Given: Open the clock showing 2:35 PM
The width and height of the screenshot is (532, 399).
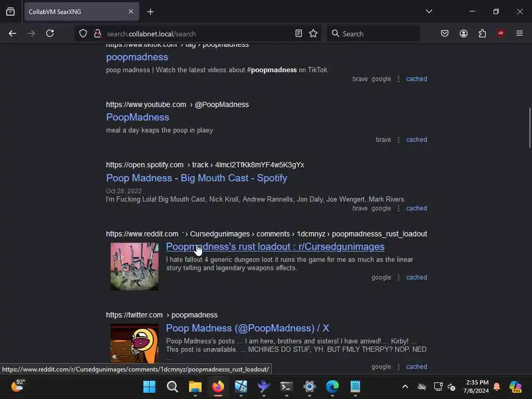Looking at the screenshot, I should click(x=476, y=387).
